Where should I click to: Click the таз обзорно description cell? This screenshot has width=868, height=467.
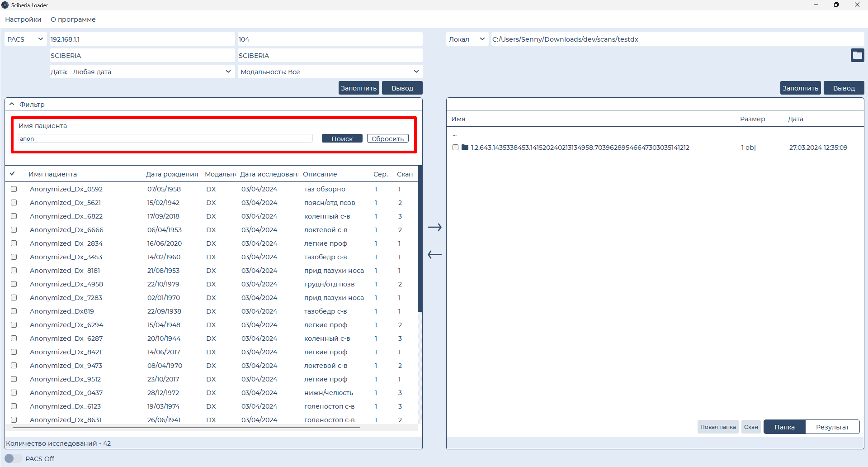point(325,189)
